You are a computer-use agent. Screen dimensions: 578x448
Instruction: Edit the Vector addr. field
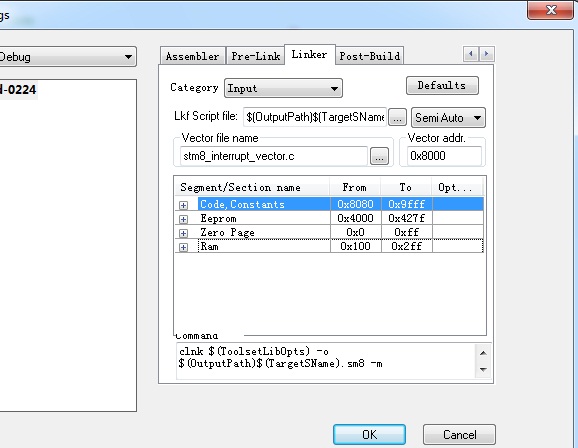pos(444,156)
